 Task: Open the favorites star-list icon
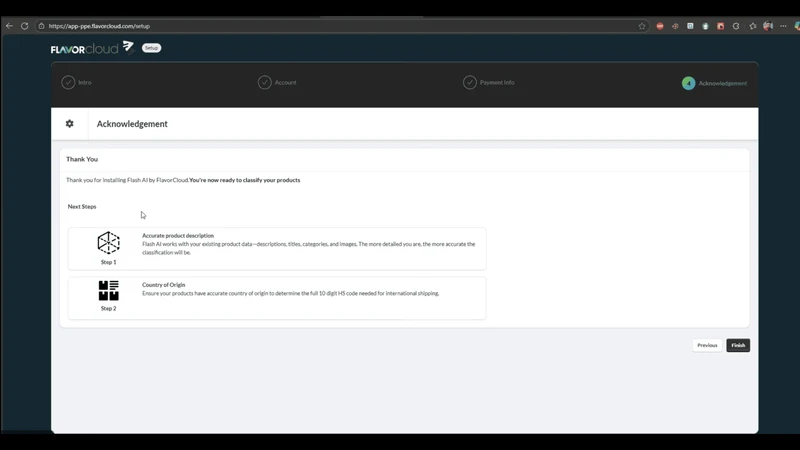coord(753,26)
